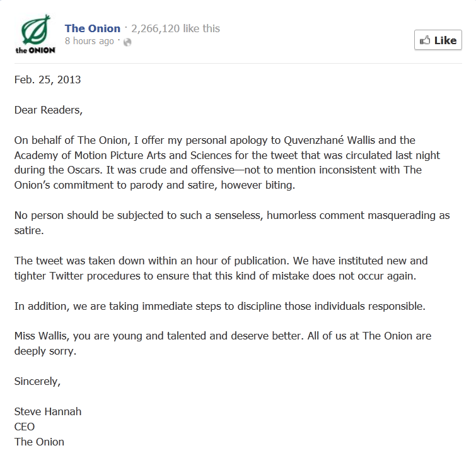Click the 'Feb. 25, 2013' date line
The width and height of the screenshot is (476, 460).
coord(48,80)
